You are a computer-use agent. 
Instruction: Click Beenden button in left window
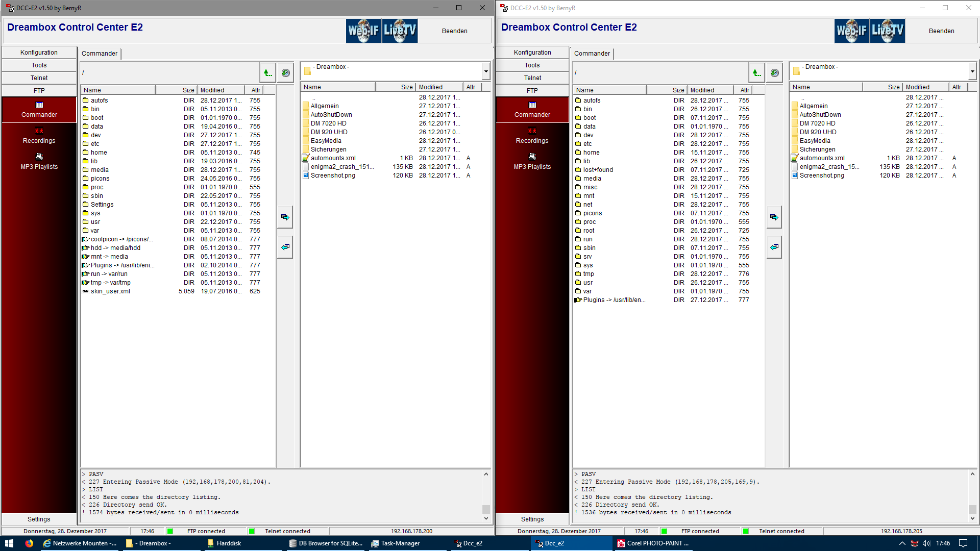tap(454, 31)
